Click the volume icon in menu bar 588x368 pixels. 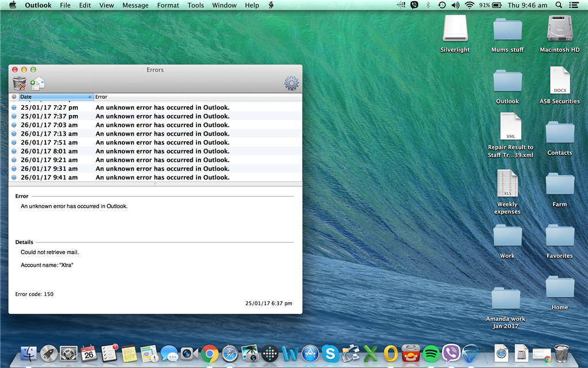(x=455, y=5)
